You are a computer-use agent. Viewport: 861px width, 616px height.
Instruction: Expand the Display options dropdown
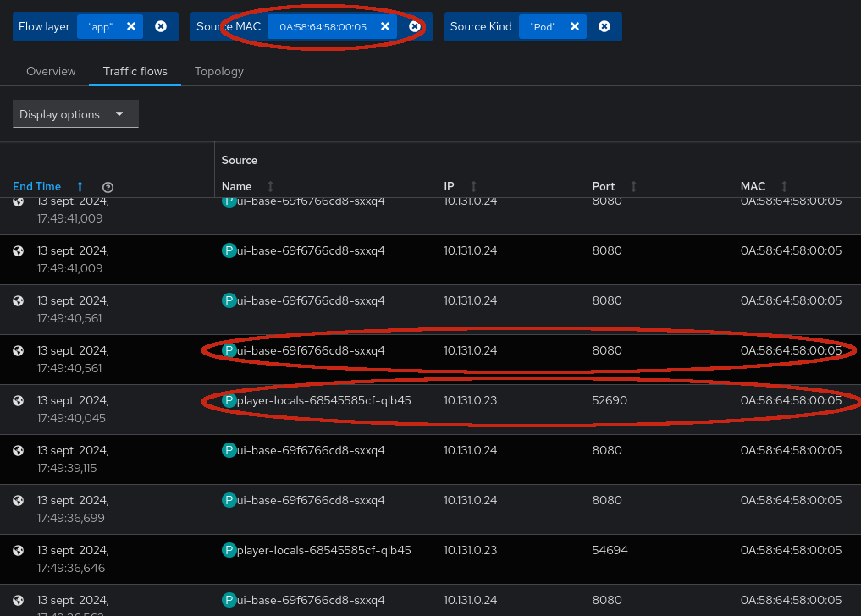pos(75,114)
